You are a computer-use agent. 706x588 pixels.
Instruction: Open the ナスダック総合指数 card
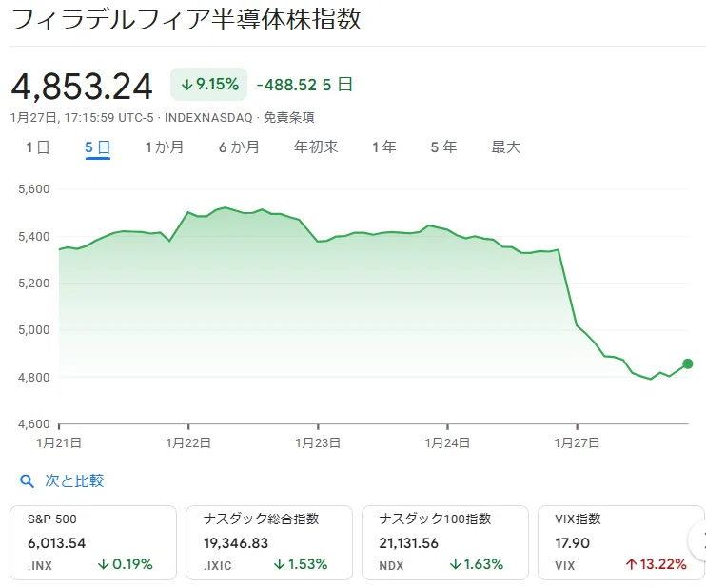(269, 542)
